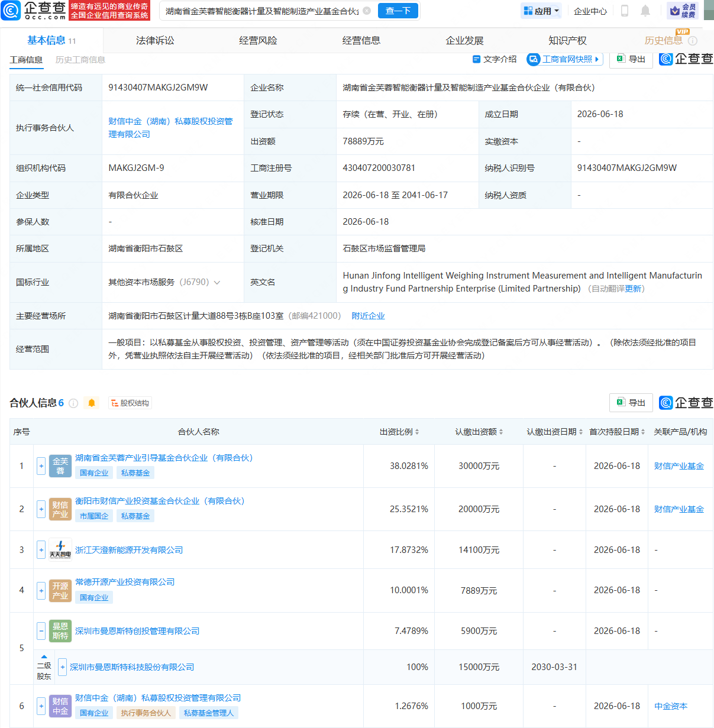Click the orange bell alert icon for partners
The width and height of the screenshot is (714, 728).
pyautogui.click(x=92, y=403)
